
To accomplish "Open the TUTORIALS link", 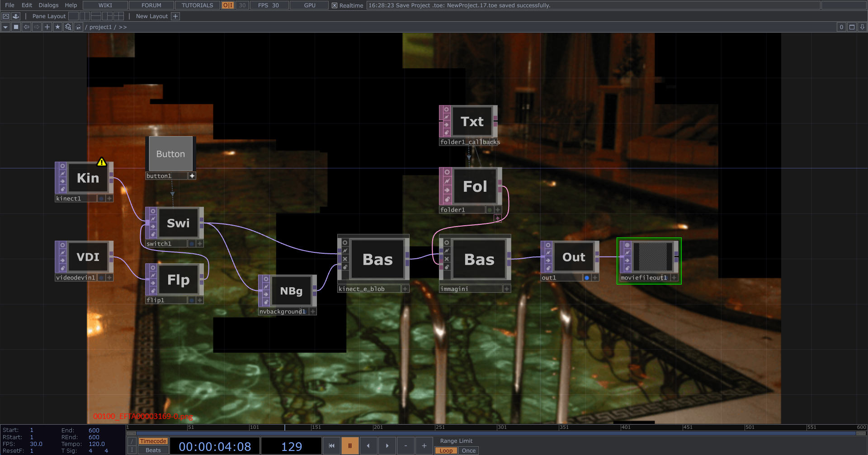I will [197, 5].
